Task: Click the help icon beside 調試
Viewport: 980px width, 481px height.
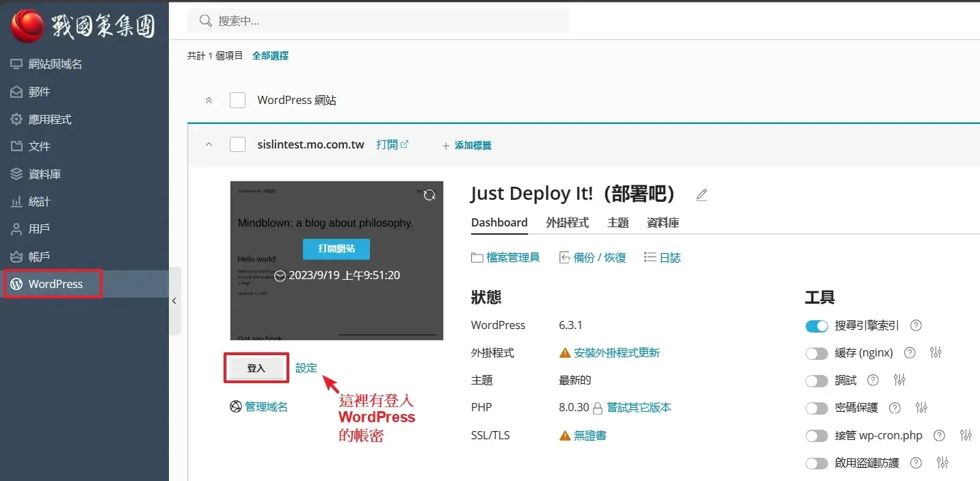Action: pos(873,380)
